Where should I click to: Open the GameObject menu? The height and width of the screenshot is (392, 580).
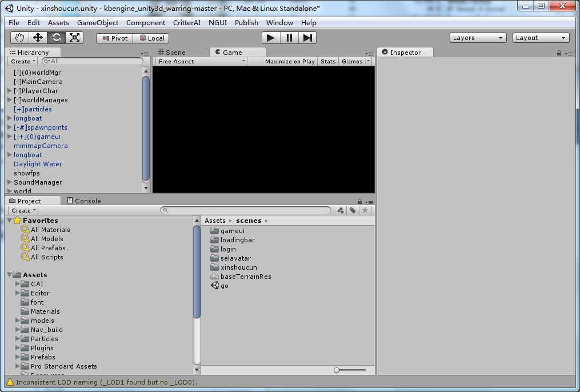(98, 22)
